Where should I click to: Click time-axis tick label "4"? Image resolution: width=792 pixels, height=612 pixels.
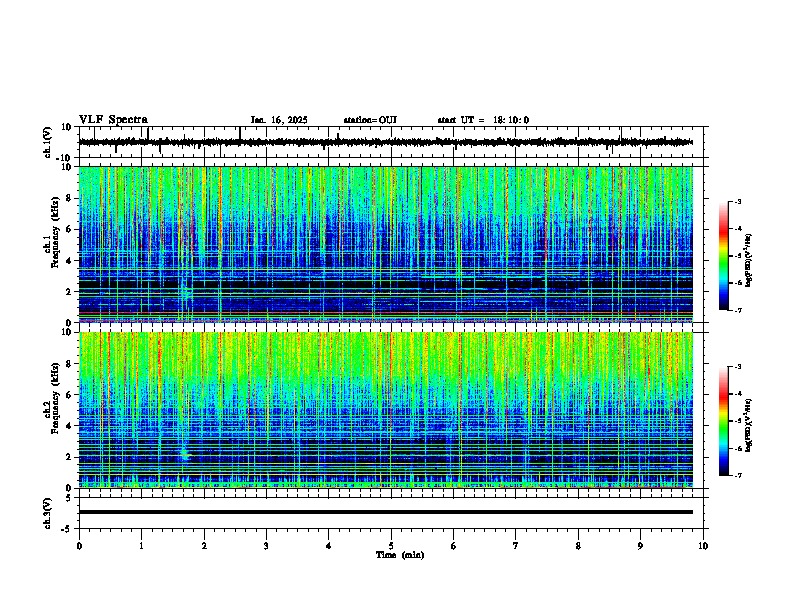328,546
